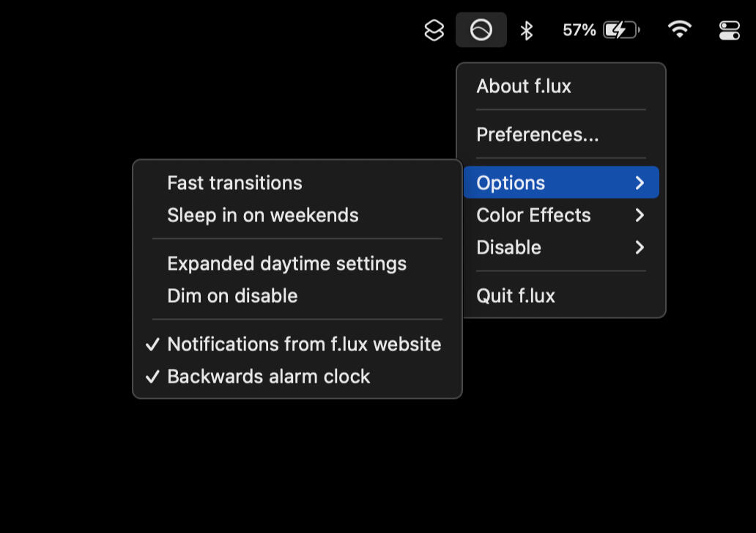756x533 pixels.
Task: Toggle Dim on disable option
Action: tap(232, 295)
